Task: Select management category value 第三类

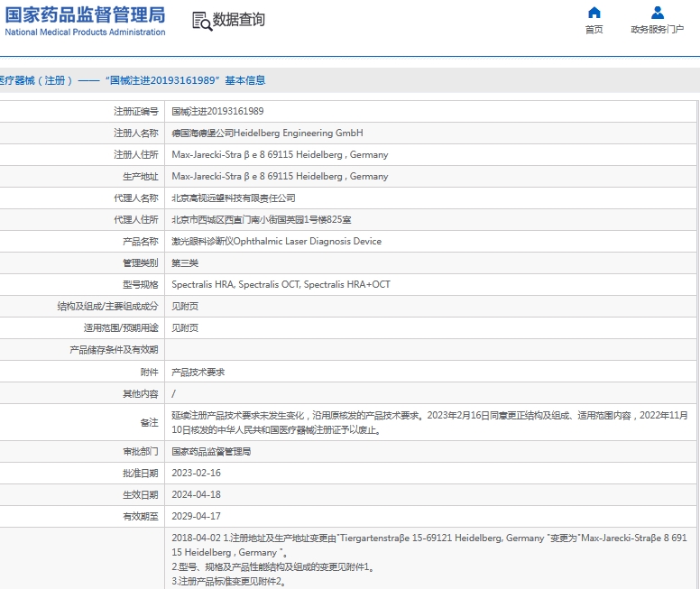Action: pos(185,263)
